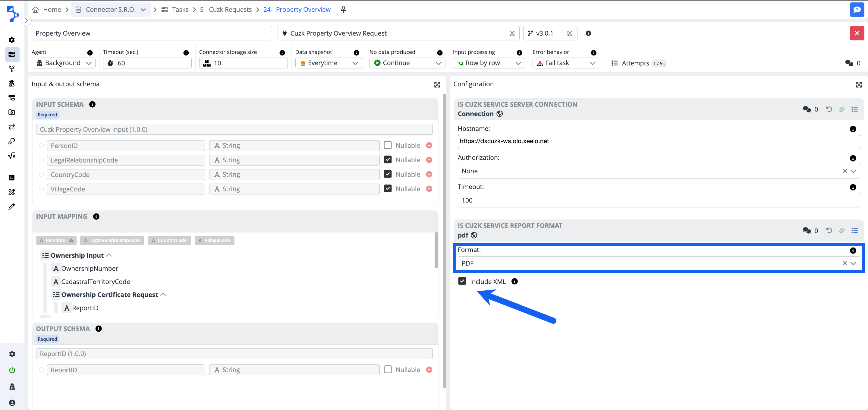Image resolution: width=868 pixels, height=410 pixels.
Task: Uncheck Nullable for CountryCode
Action: (388, 174)
